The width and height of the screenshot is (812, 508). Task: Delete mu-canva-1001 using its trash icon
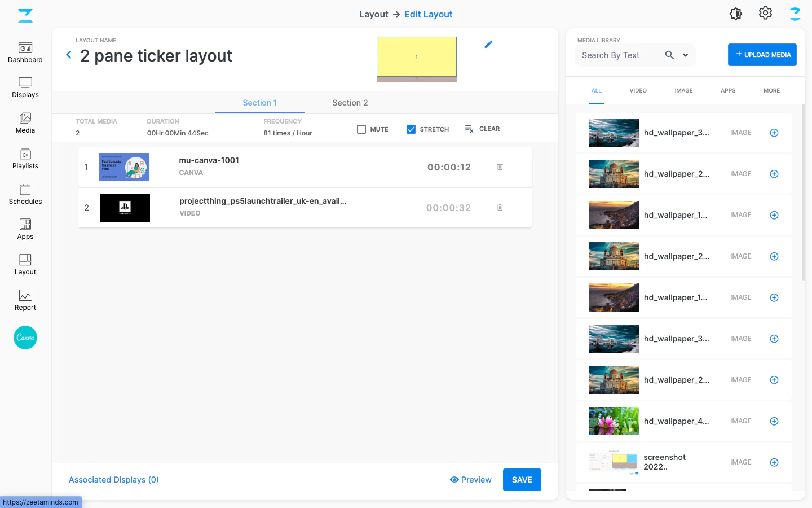click(500, 167)
